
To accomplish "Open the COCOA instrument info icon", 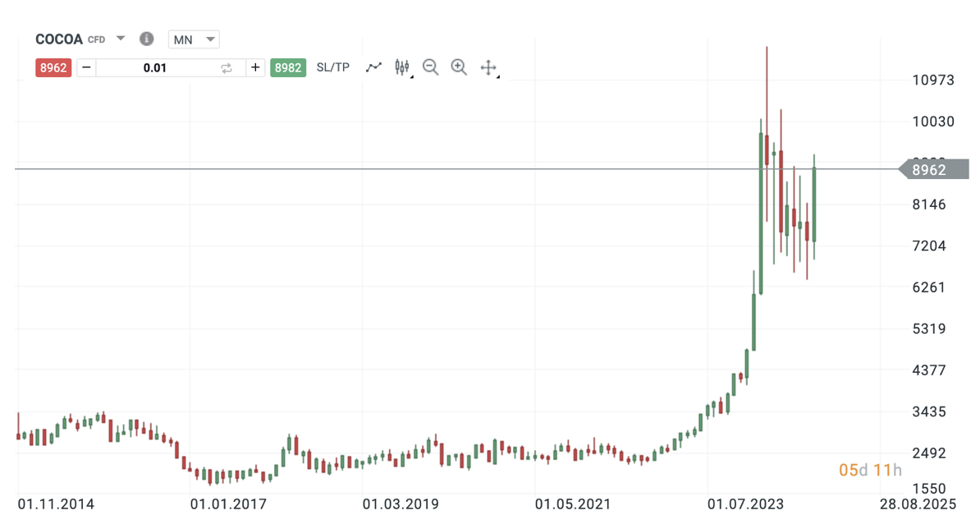I will pyautogui.click(x=147, y=39).
